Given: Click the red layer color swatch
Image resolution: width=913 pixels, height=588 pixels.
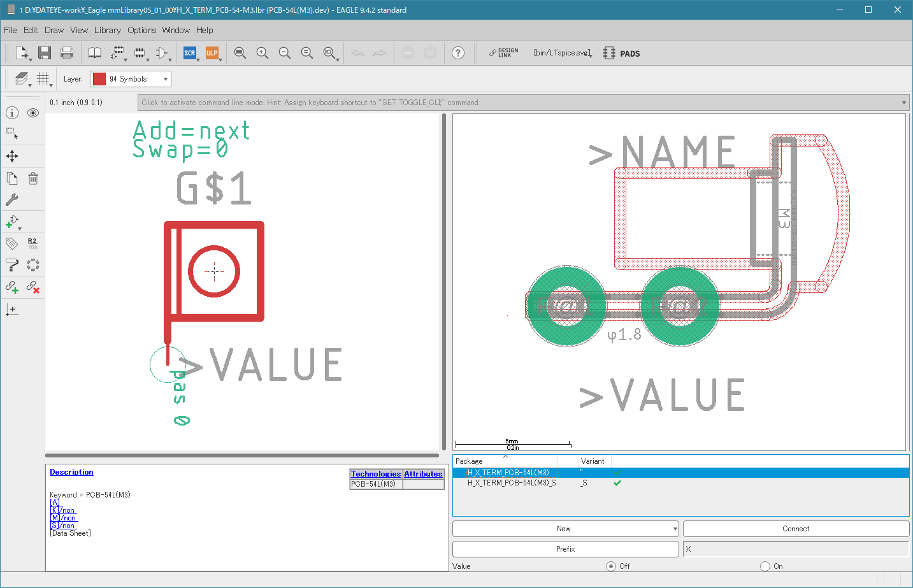Looking at the screenshot, I should (99, 79).
